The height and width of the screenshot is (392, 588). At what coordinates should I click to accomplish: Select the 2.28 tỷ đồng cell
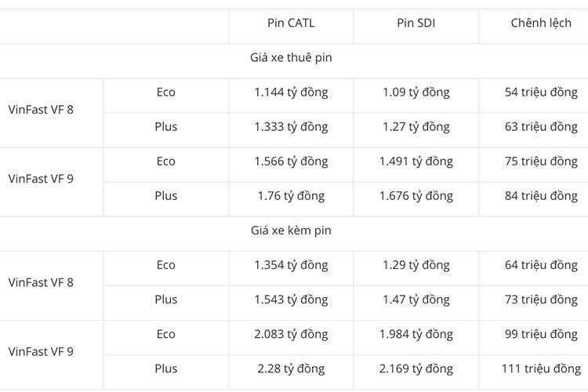tap(291, 368)
